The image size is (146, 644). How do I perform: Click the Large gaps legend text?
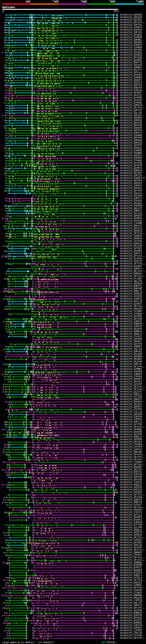[28, 642]
